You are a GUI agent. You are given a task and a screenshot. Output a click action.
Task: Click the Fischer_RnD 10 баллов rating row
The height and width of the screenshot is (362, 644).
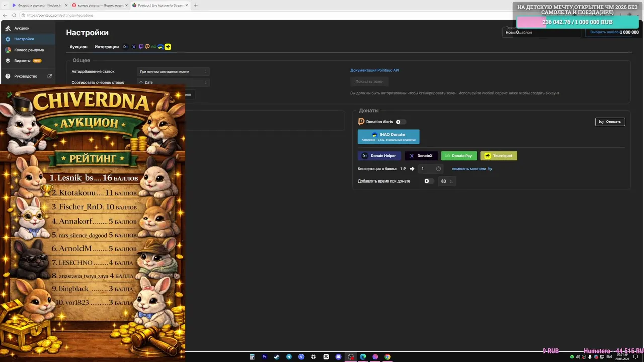click(x=94, y=207)
